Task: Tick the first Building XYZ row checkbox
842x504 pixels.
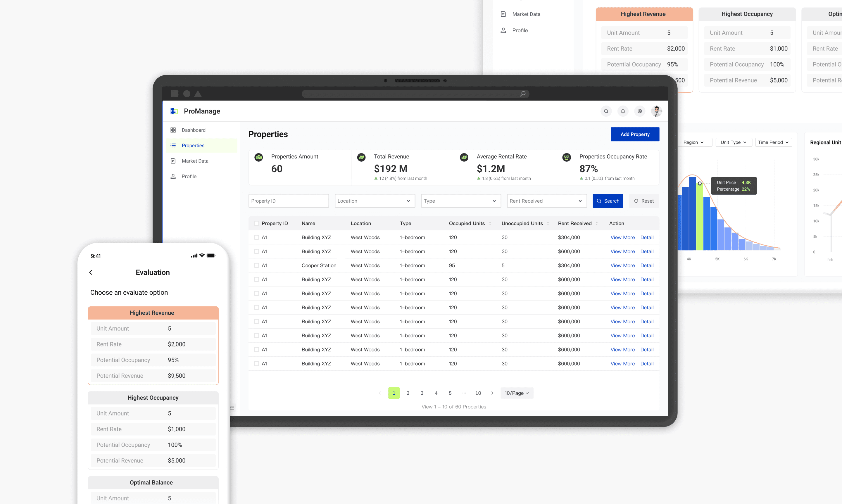Action: [x=256, y=237]
